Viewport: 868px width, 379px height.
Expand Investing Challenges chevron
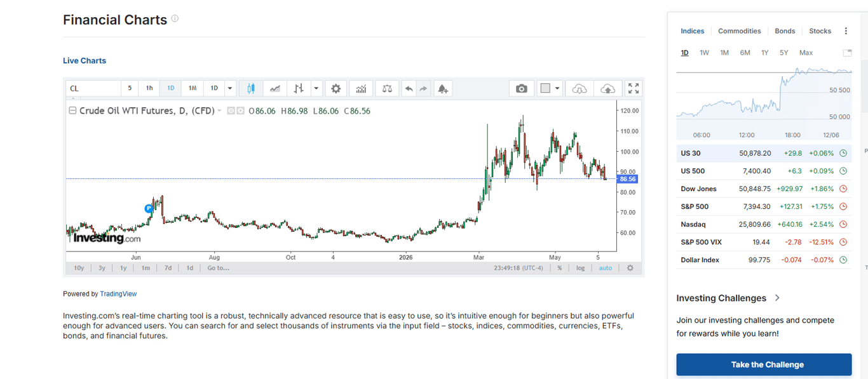[777, 298]
